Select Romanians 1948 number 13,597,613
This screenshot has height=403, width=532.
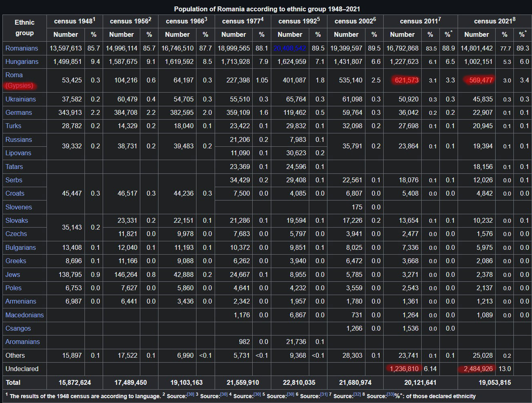(66, 48)
